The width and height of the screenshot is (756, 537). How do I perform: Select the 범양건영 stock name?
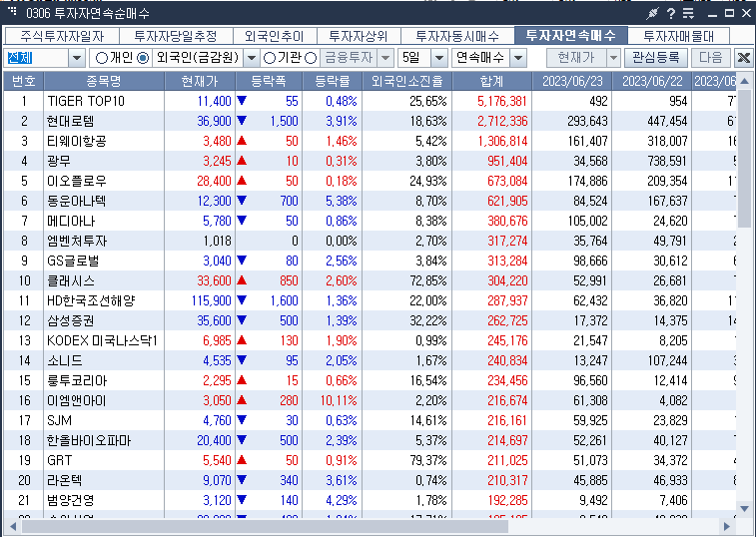70,500
